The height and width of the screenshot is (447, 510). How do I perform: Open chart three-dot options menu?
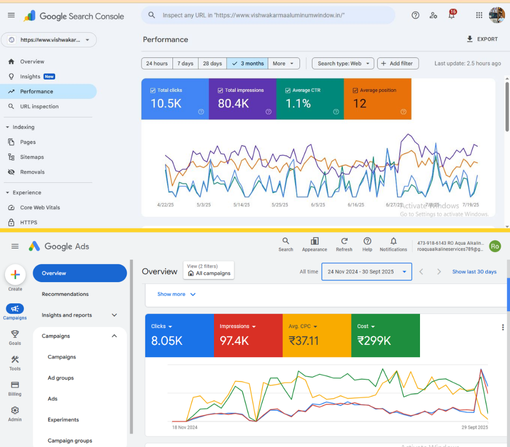pyautogui.click(x=503, y=327)
